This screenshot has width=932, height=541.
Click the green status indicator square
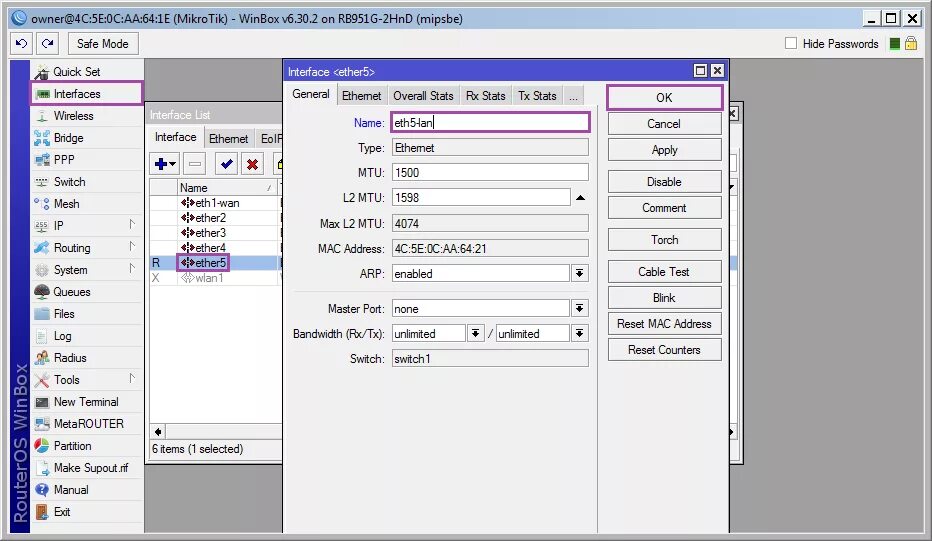pyautogui.click(x=895, y=43)
